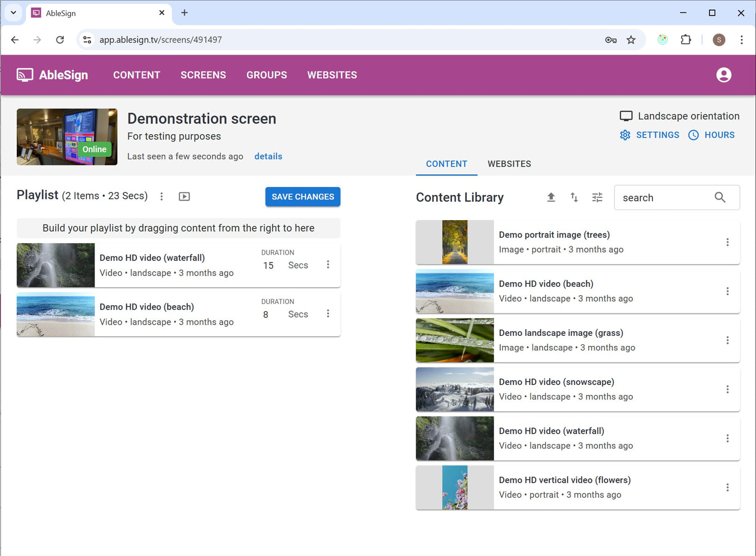Click the waterfall duration value field
756x556 pixels.
click(x=269, y=265)
